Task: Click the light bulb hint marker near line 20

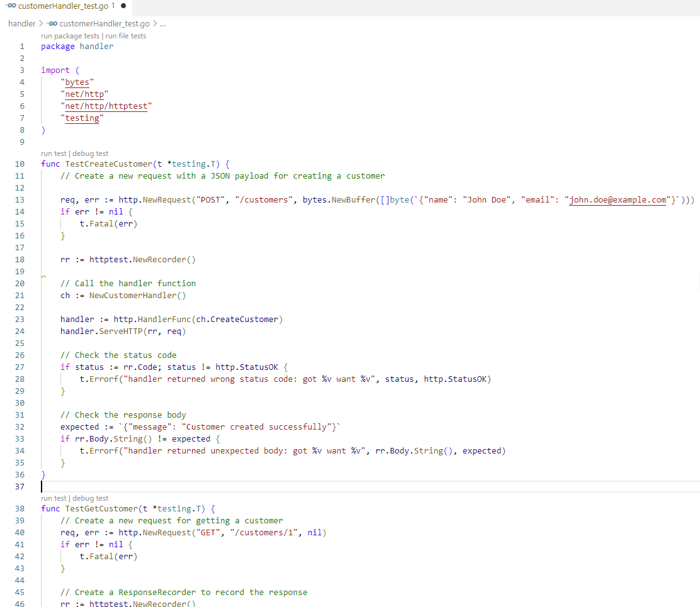Action: (43, 277)
